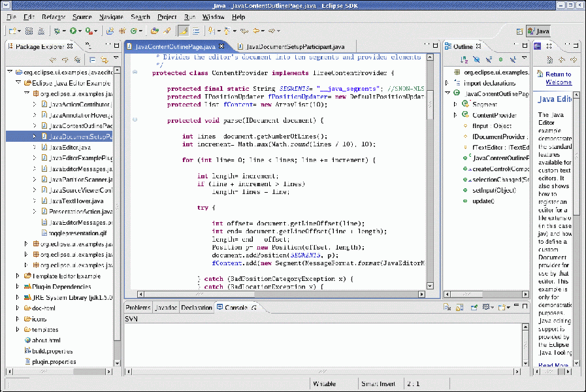The width and height of the screenshot is (586, 392).
Task: Click the Outline horizontal scrollbar thumb
Action: coord(466,294)
